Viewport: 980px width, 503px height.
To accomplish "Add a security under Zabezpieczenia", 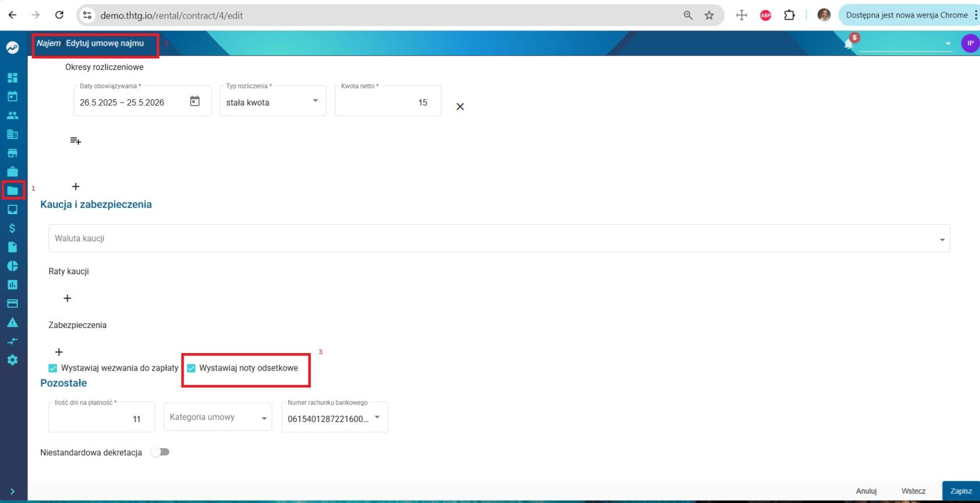I will (59, 352).
